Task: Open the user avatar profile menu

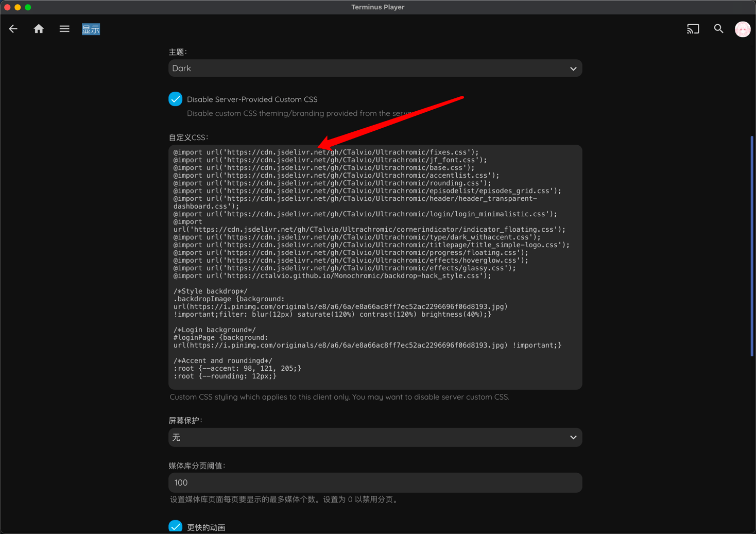Action: pos(742,29)
